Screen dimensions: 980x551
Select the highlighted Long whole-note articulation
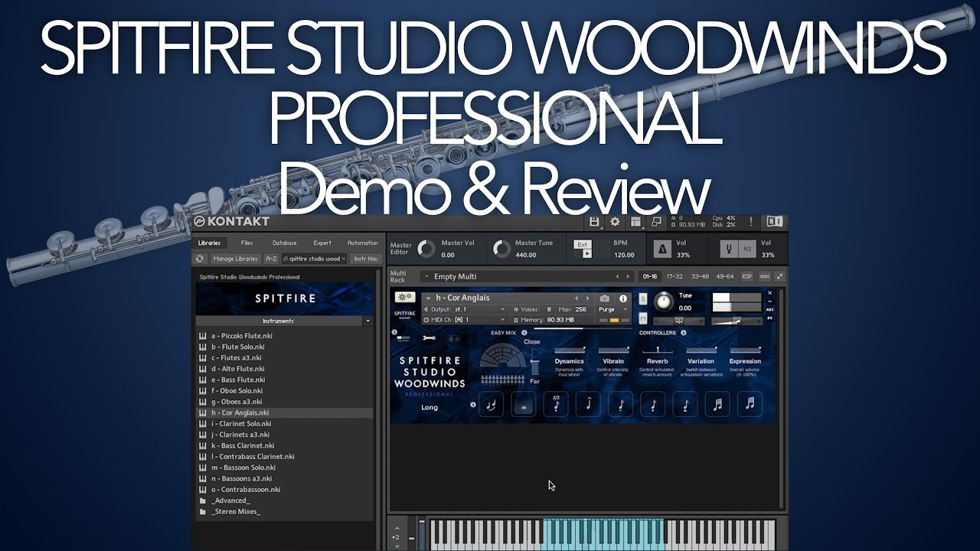pyautogui.click(x=524, y=405)
